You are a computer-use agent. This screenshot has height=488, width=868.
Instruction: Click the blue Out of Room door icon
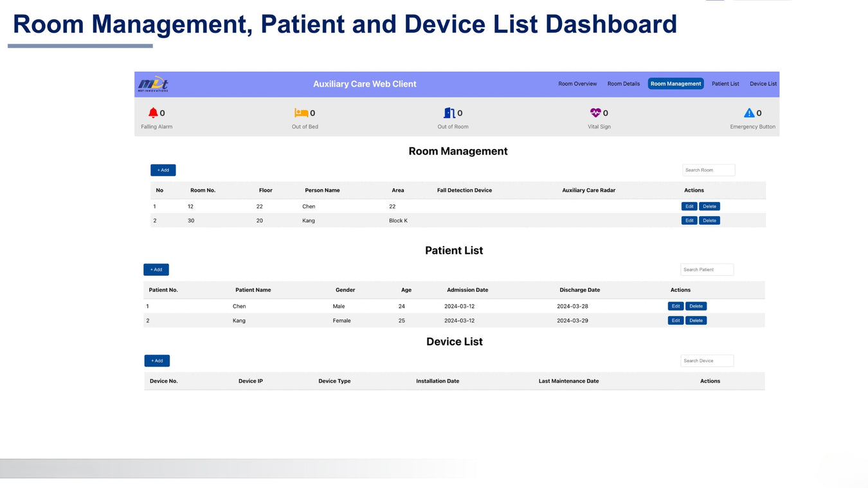449,113
